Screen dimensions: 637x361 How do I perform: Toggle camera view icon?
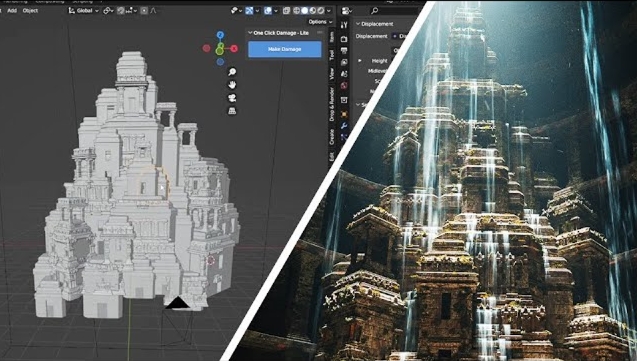click(232, 98)
